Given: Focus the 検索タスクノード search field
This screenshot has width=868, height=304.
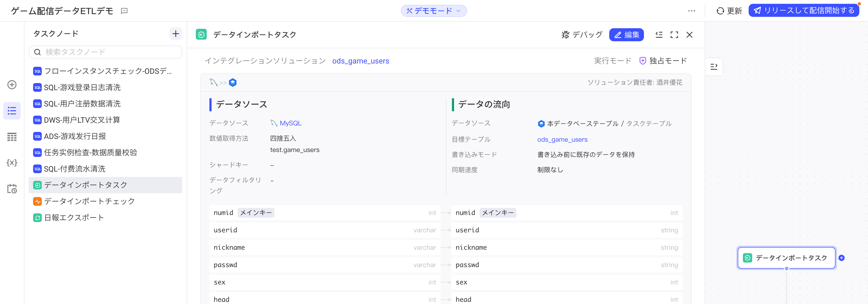Looking at the screenshot, I should click(x=106, y=52).
